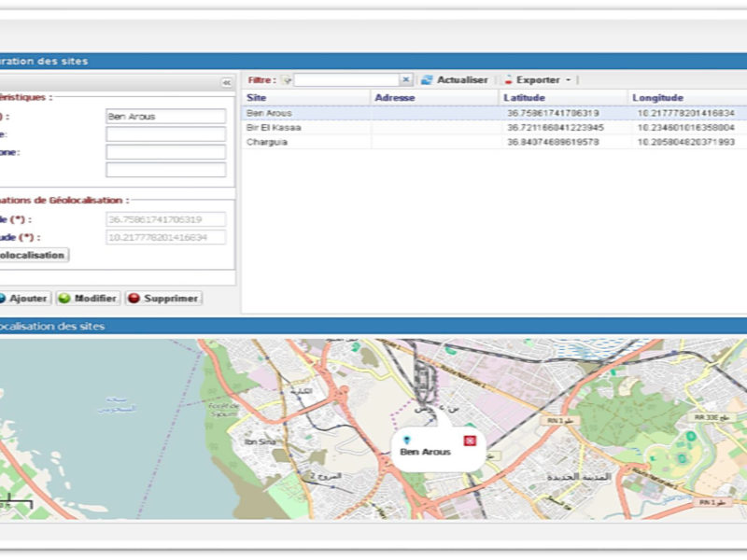
Task: Click the marker pin icon in the popup
Action: 406,439
